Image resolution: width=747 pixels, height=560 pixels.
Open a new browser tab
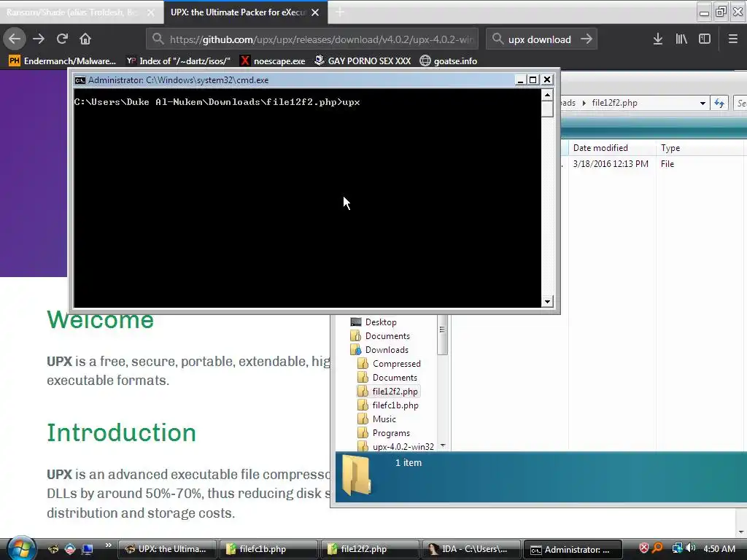[x=340, y=12]
